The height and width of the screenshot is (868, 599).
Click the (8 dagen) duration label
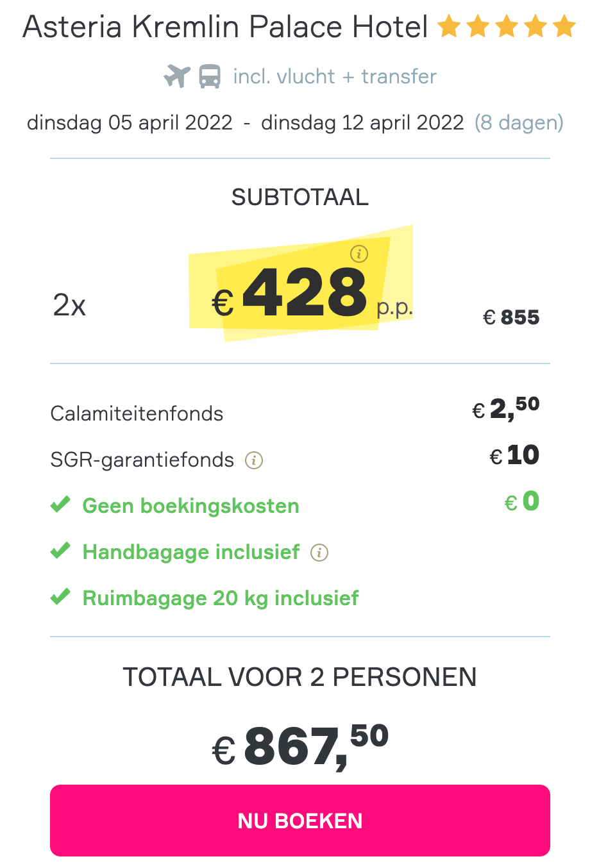click(519, 122)
